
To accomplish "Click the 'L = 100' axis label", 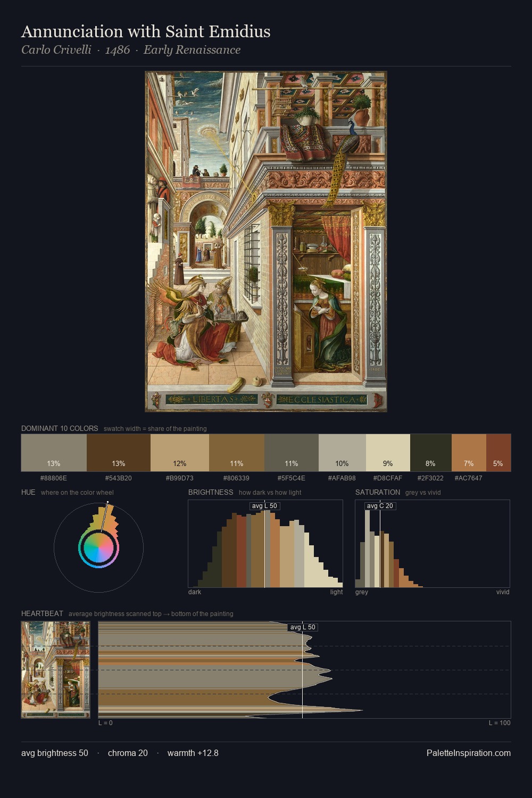I will coord(500,722).
